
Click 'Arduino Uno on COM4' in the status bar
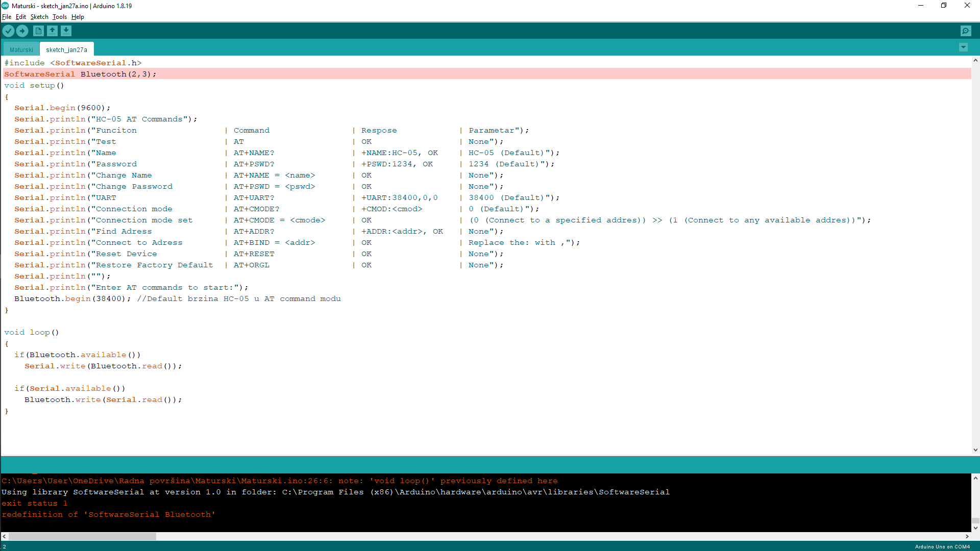pos(943,546)
